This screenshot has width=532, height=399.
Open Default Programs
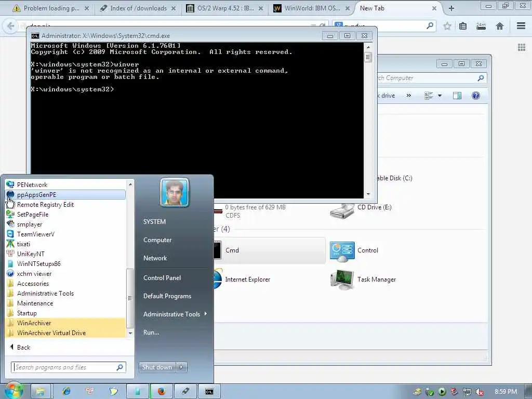167,296
